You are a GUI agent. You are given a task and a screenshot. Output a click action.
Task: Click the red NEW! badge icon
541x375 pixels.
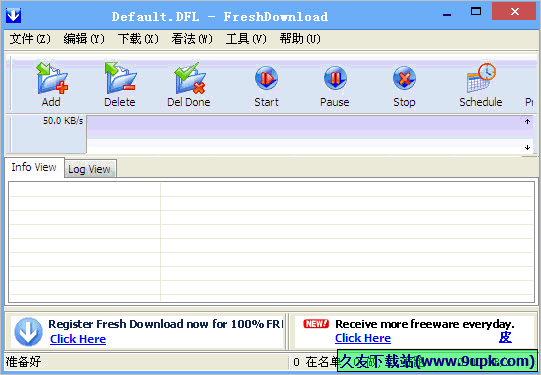[316, 324]
